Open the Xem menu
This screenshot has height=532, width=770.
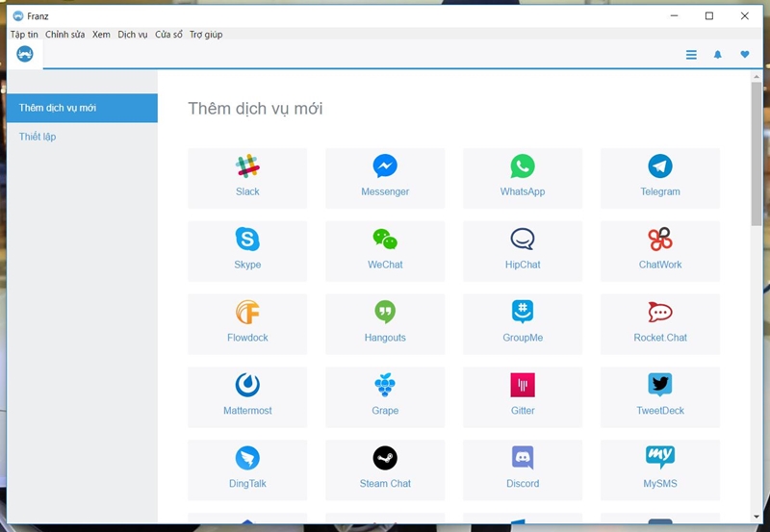101,35
